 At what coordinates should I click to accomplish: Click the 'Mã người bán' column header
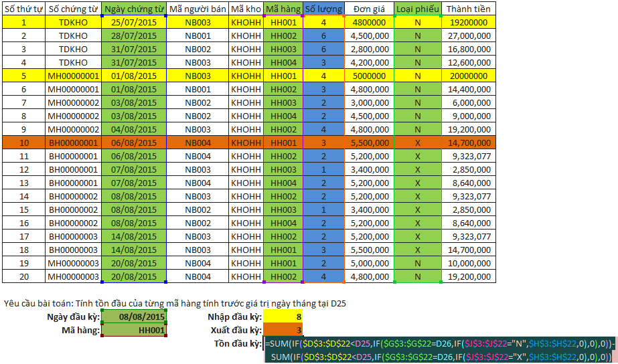tap(198, 9)
